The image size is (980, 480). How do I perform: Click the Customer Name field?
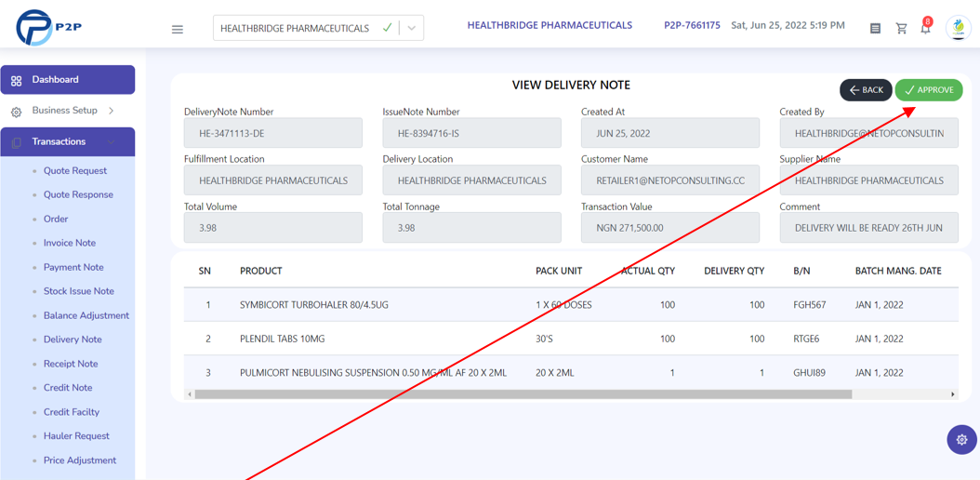tap(670, 180)
